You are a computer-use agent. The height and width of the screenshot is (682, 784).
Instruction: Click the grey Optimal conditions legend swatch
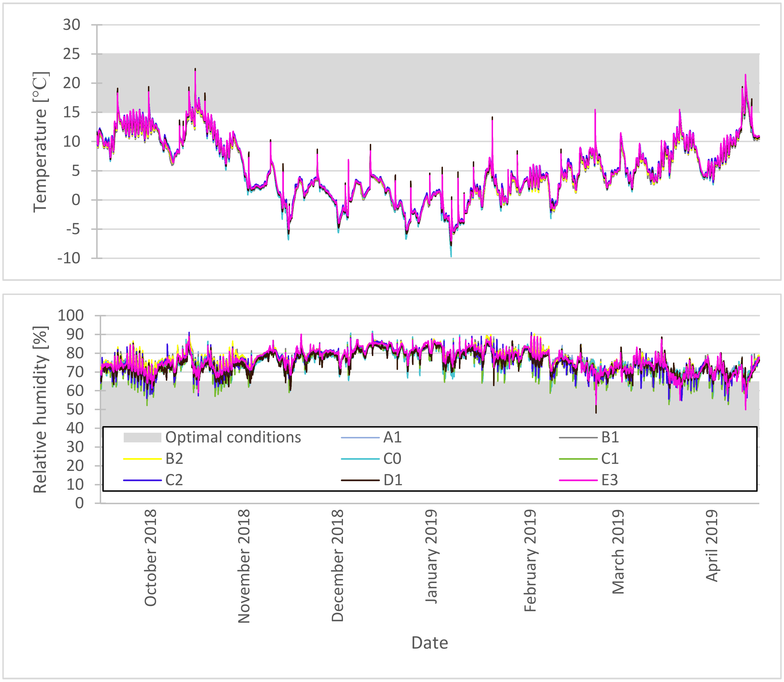[142, 438]
